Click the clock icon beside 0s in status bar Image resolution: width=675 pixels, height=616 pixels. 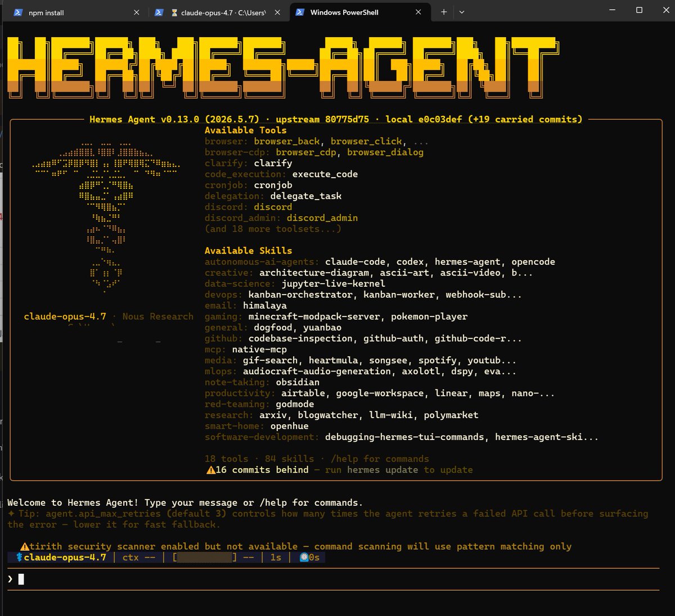(304, 558)
